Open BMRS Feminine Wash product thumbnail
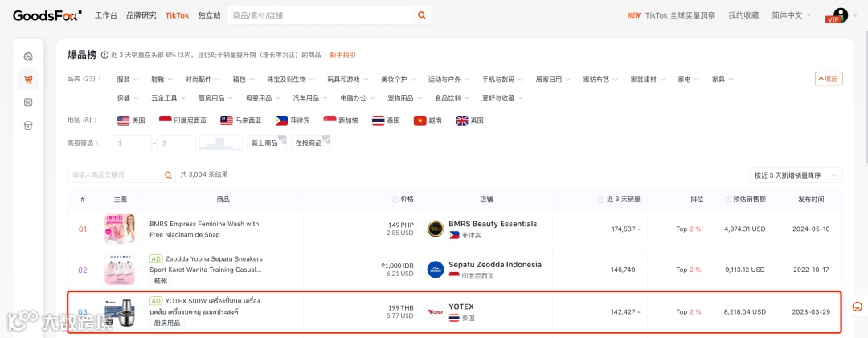 click(x=120, y=229)
